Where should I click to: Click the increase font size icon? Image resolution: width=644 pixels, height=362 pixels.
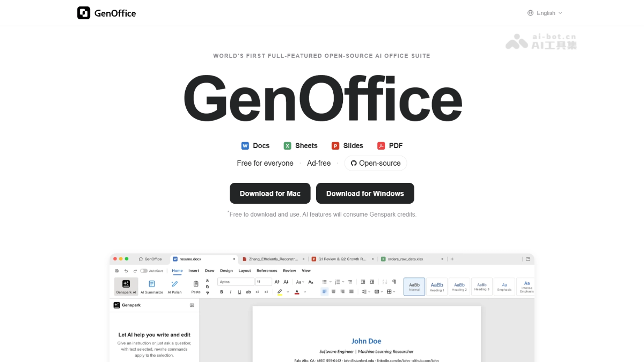point(277,282)
